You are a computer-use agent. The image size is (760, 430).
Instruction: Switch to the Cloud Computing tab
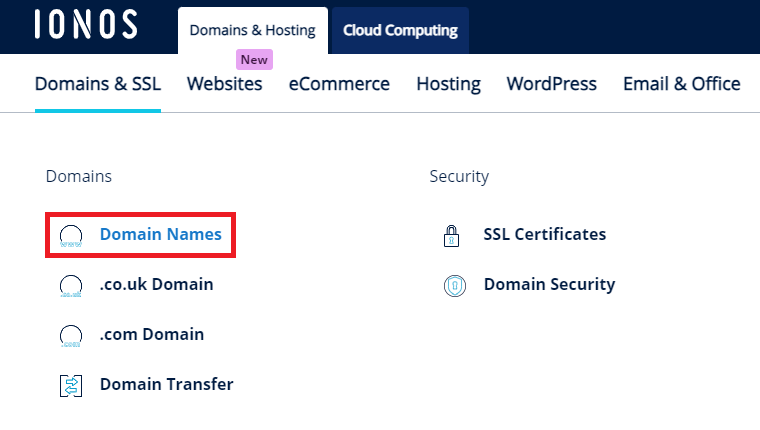point(400,30)
